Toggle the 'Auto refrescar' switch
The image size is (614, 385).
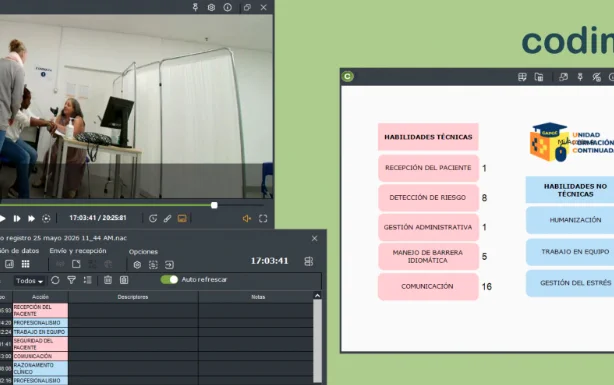point(169,280)
